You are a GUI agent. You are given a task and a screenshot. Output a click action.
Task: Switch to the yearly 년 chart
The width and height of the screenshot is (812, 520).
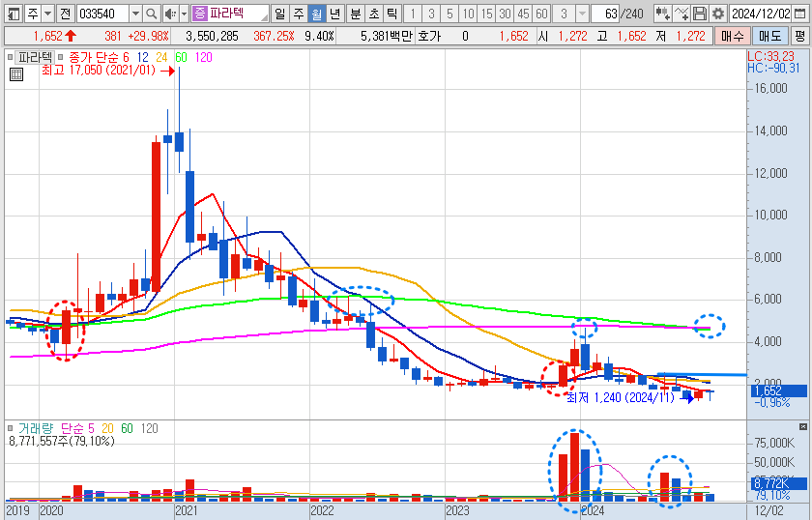pyautogui.click(x=335, y=14)
